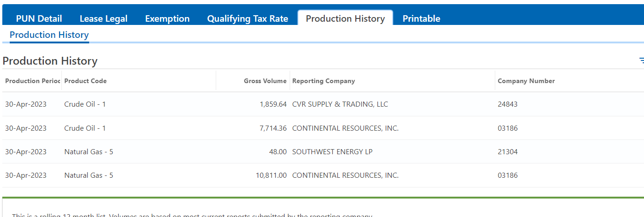Open the Printable tab
This screenshot has height=217, width=644.
[421, 18]
